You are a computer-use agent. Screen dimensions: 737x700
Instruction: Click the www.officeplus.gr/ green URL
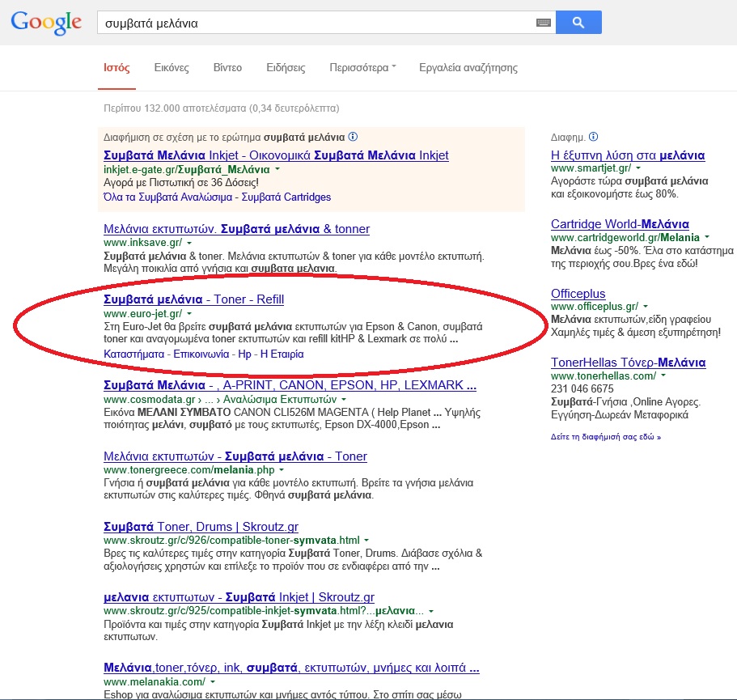coord(595,307)
